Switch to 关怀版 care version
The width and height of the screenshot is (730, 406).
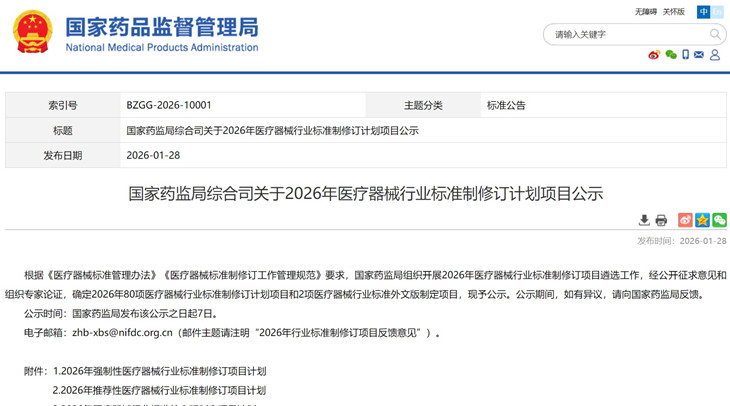674,12
